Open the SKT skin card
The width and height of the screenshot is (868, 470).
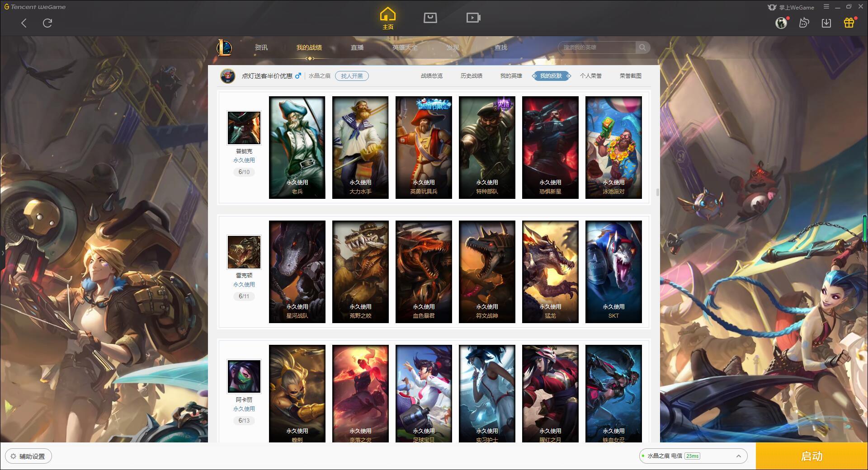coord(613,272)
